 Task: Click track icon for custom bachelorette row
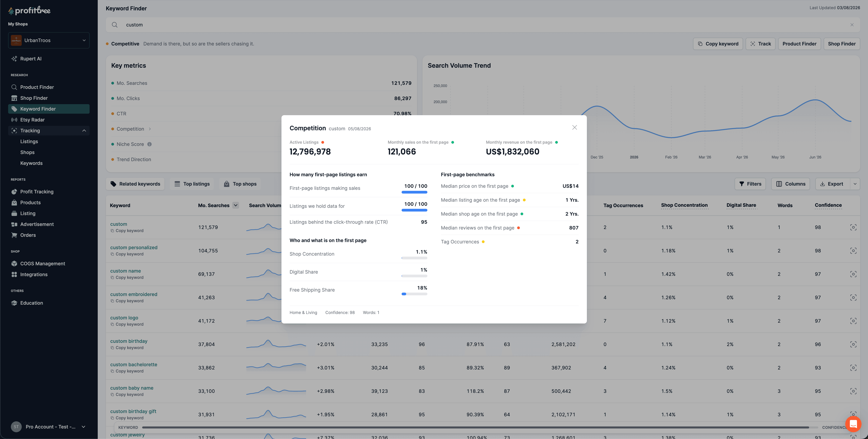click(853, 368)
